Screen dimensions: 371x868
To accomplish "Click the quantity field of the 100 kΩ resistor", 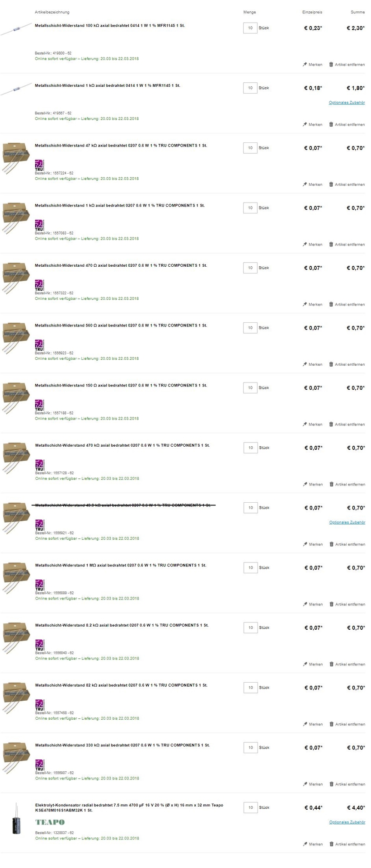I will 250,28.
